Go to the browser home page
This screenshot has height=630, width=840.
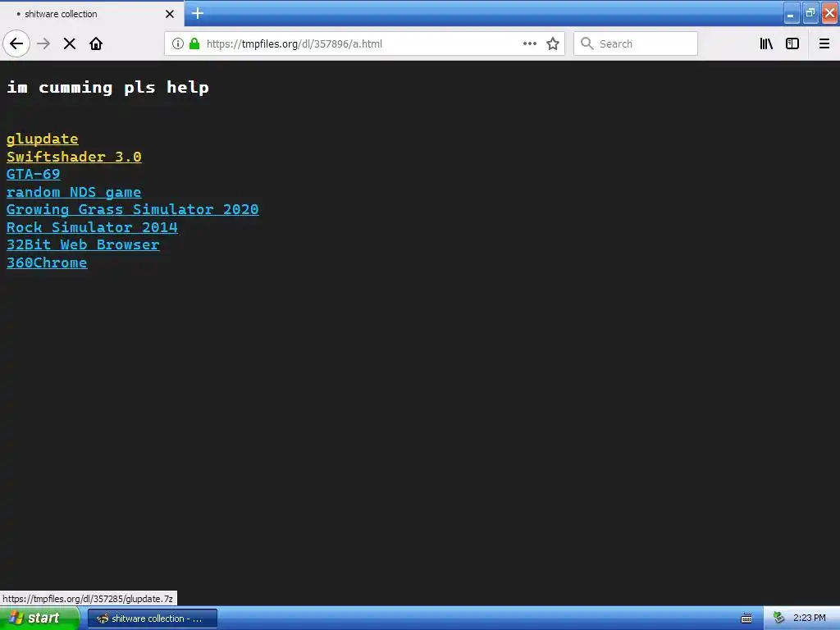click(96, 44)
